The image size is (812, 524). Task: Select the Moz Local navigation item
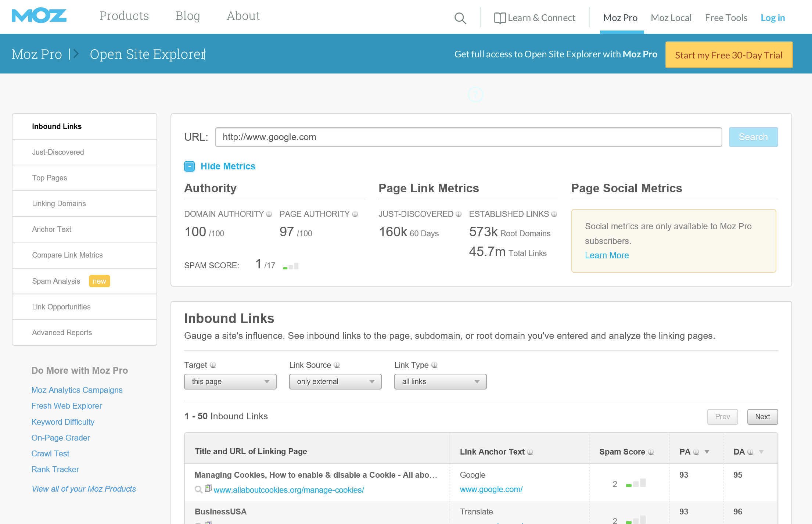(671, 17)
